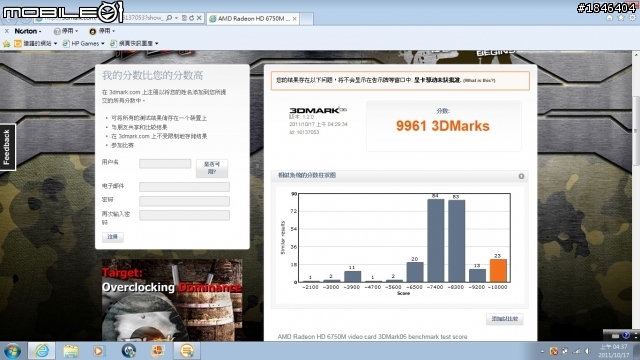Click the 3DMark06 logo
This screenshot has height=360, width=640.
point(318,110)
